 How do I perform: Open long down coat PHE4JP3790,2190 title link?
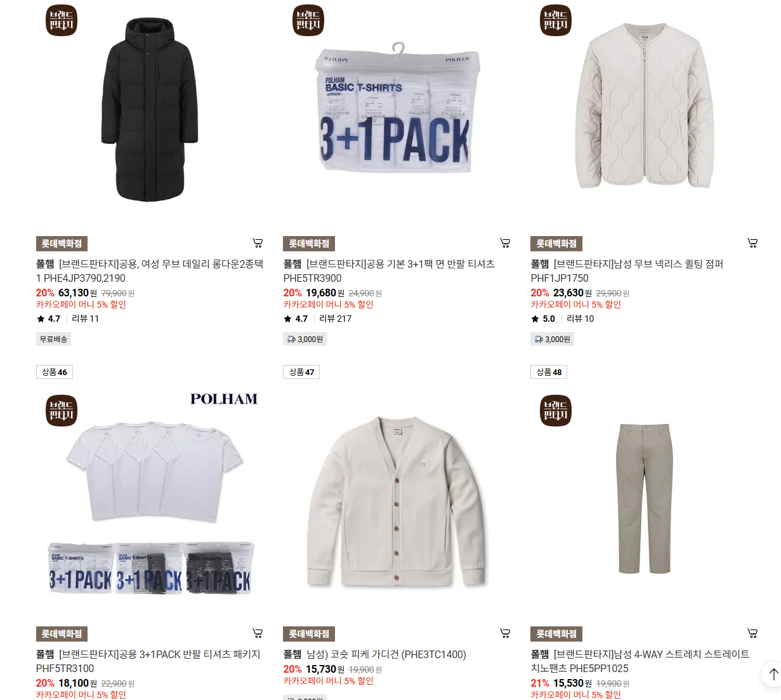click(150, 271)
